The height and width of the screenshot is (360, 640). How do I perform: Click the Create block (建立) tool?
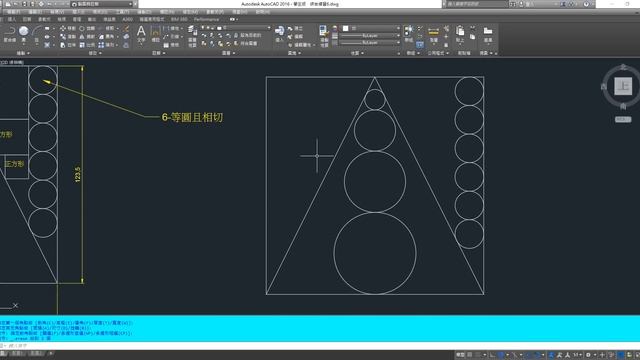point(296,29)
